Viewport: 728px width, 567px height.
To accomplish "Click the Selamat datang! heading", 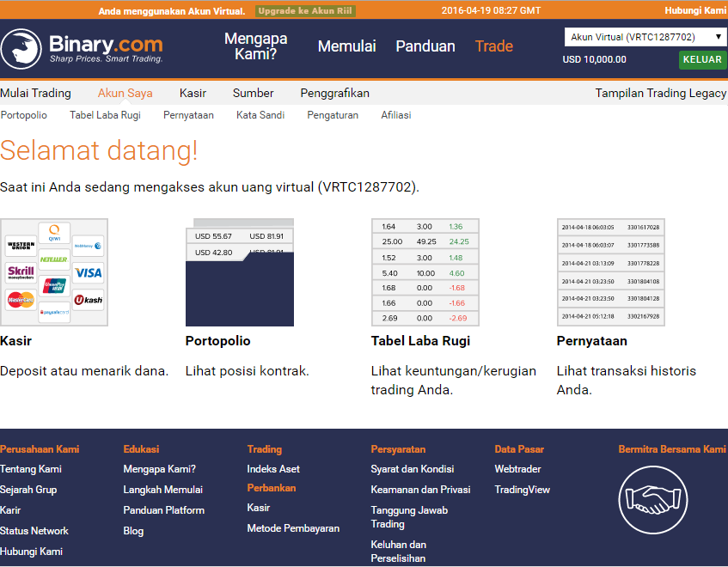I will 99,151.
